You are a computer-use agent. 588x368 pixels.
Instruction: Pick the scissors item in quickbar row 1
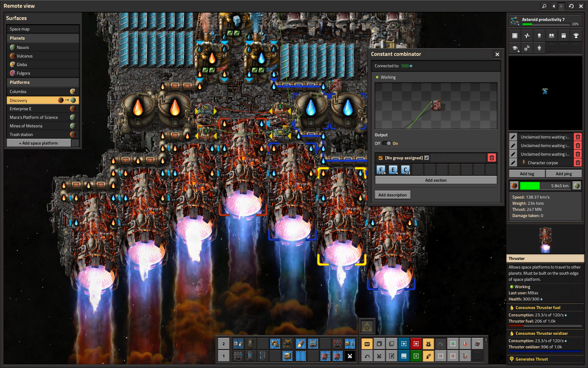click(x=350, y=356)
